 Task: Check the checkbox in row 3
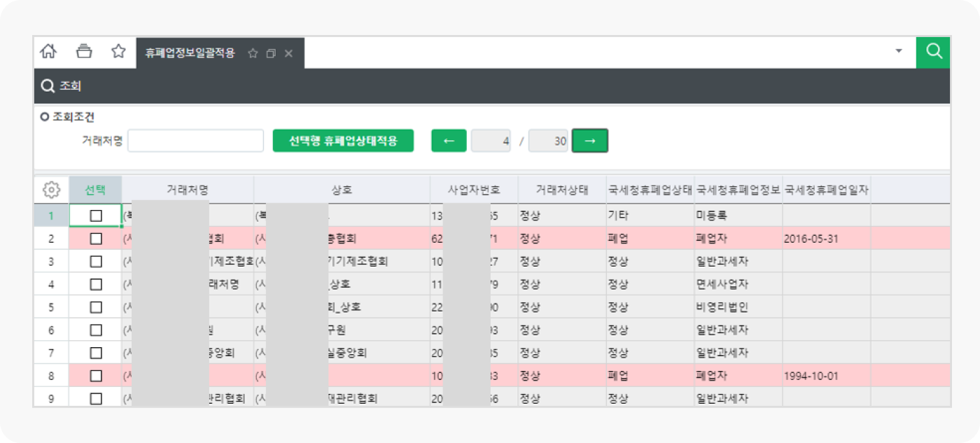tap(96, 262)
